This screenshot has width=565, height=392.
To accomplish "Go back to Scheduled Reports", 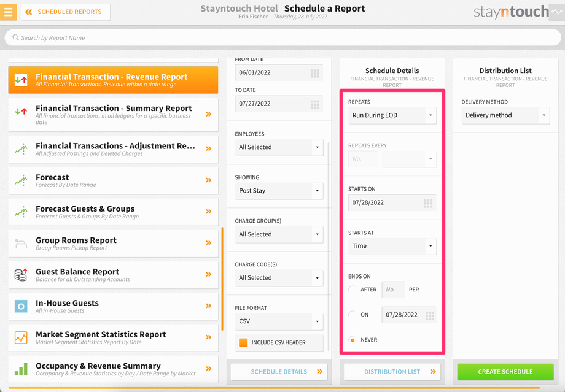I will click(65, 12).
